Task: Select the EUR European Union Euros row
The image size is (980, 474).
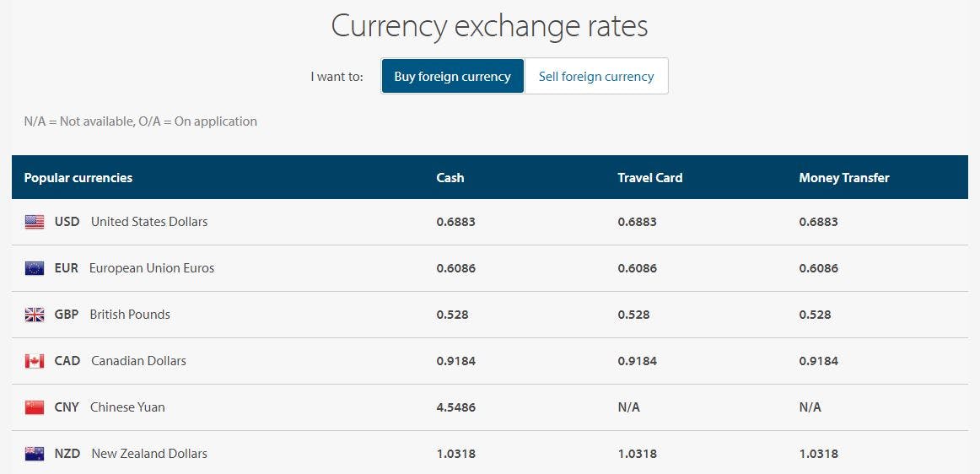Action: (490, 268)
